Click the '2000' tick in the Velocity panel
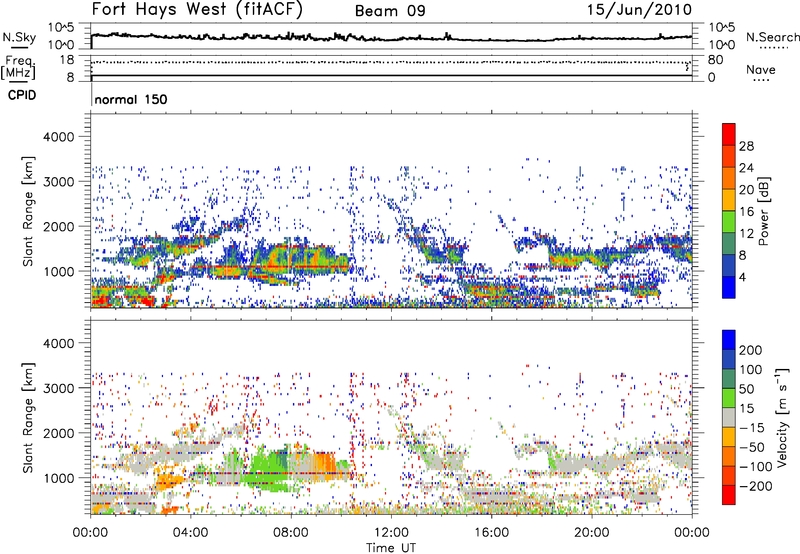The image size is (800, 554). 58,433
